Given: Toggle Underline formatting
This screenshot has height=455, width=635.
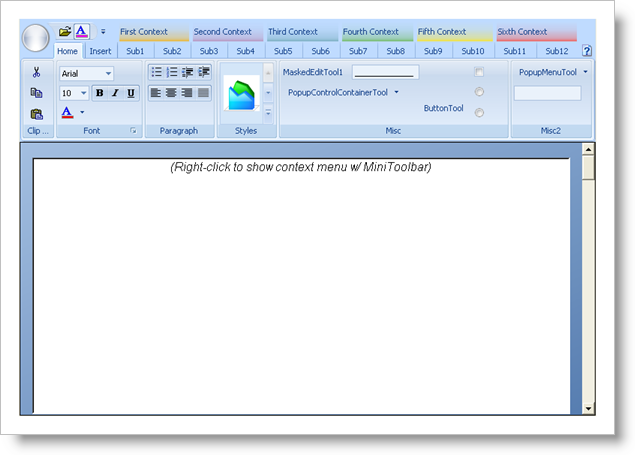Looking at the screenshot, I should 131,93.
